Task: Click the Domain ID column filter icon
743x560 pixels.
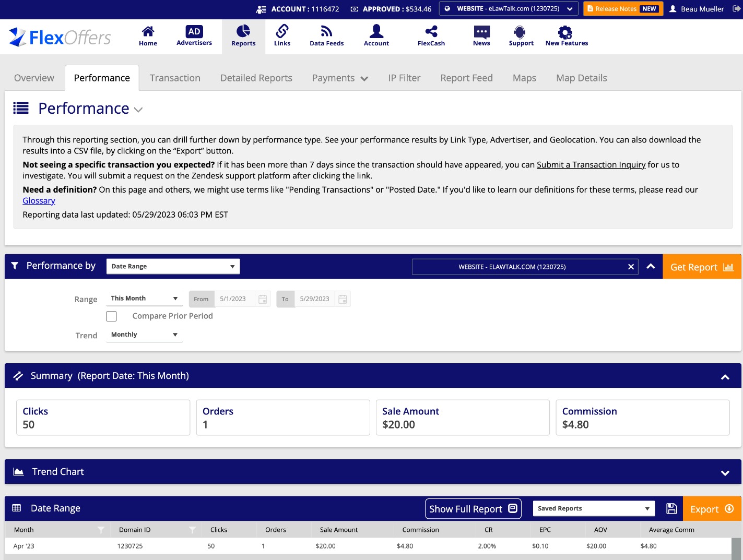Action: [192, 530]
